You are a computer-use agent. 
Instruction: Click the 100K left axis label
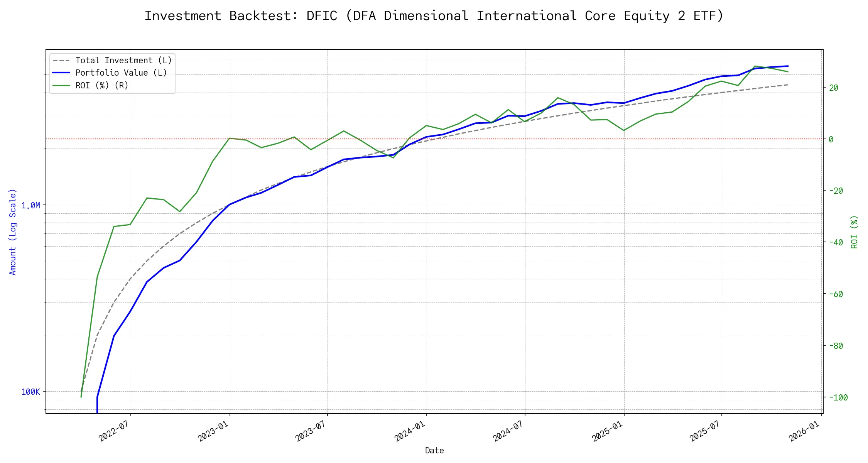(30, 392)
